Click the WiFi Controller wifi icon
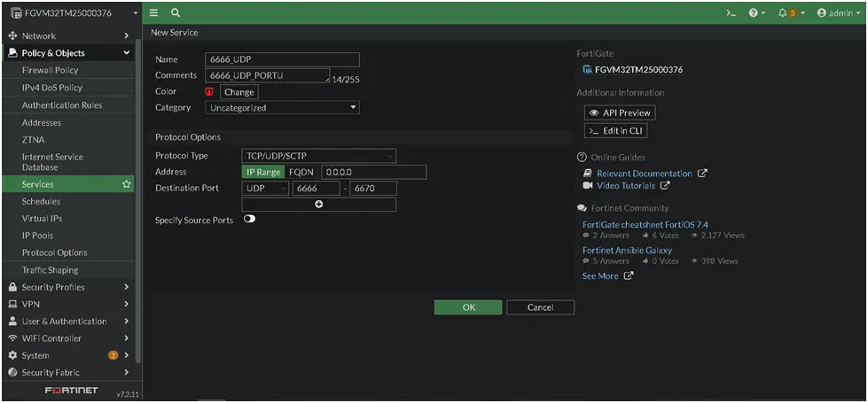The width and height of the screenshot is (868, 403). pos(13,338)
